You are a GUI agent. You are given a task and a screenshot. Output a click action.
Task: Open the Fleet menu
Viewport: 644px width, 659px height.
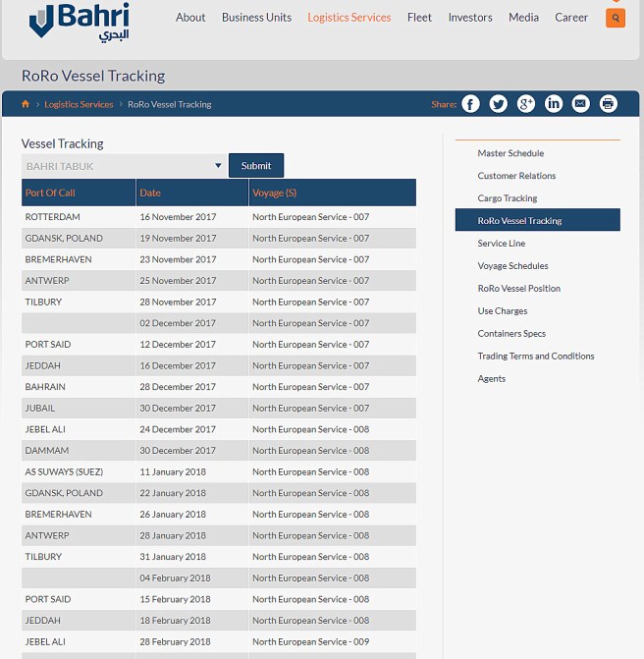[x=419, y=18]
